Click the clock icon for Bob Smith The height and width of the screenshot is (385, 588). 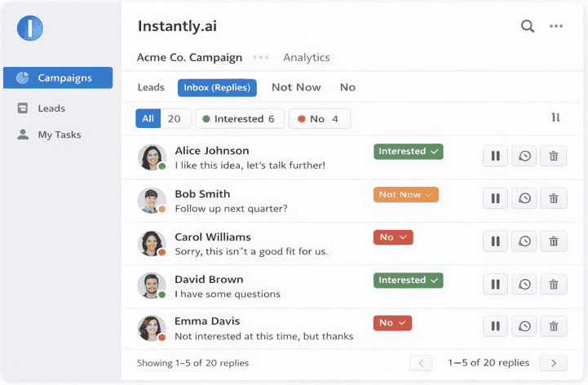pyautogui.click(x=524, y=198)
